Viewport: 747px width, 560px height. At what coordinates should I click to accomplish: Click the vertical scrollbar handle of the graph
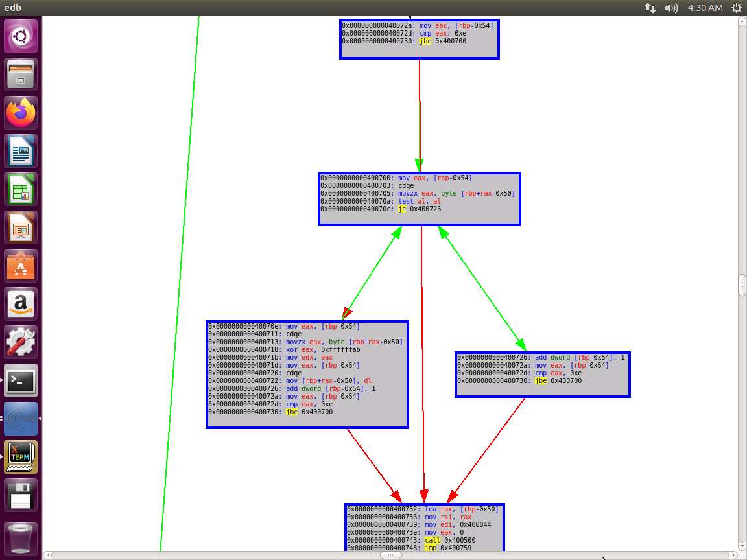point(742,285)
